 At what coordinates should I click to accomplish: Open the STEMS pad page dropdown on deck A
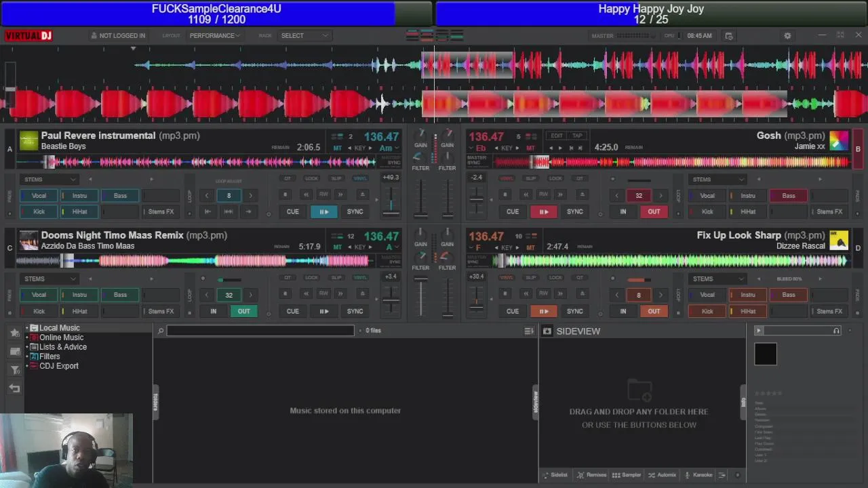(50, 180)
